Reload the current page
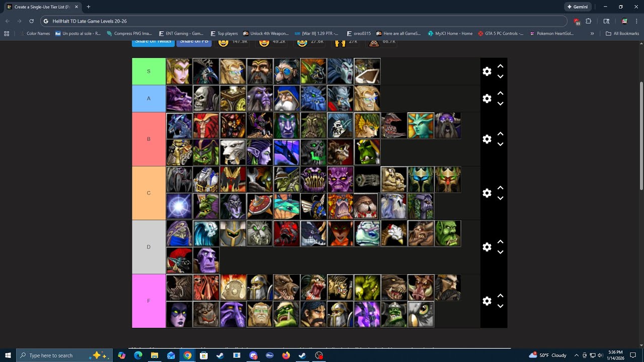This screenshot has height=362, width=644. point(31,21)
